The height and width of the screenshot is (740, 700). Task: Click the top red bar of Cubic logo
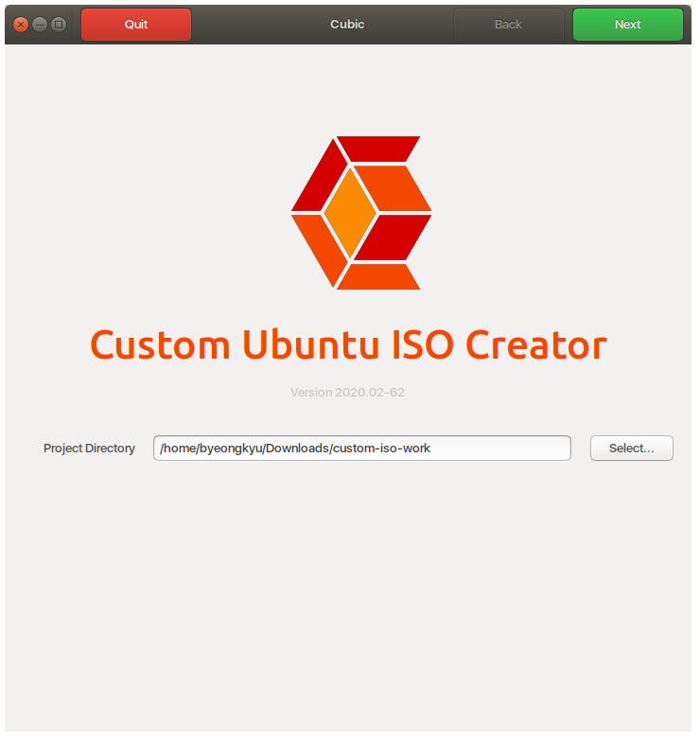377,148
